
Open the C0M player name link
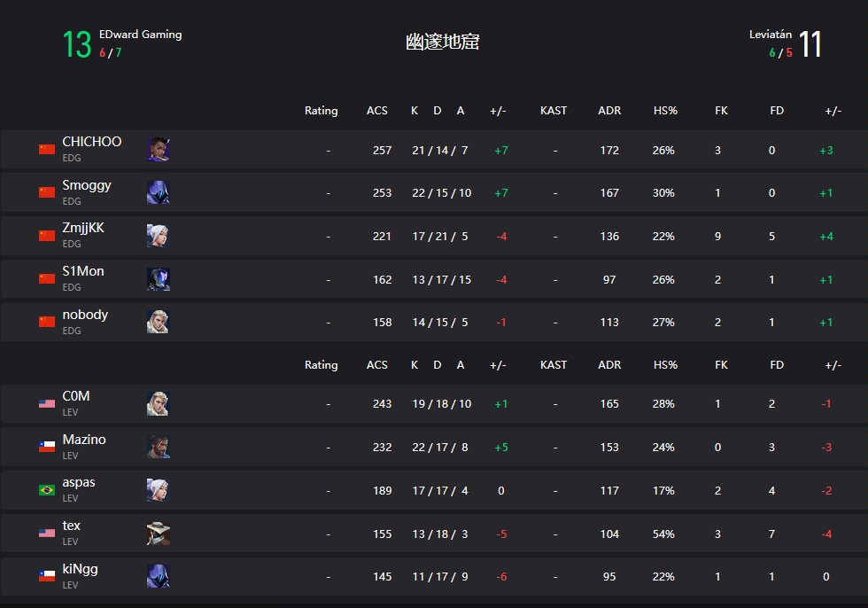76,396
